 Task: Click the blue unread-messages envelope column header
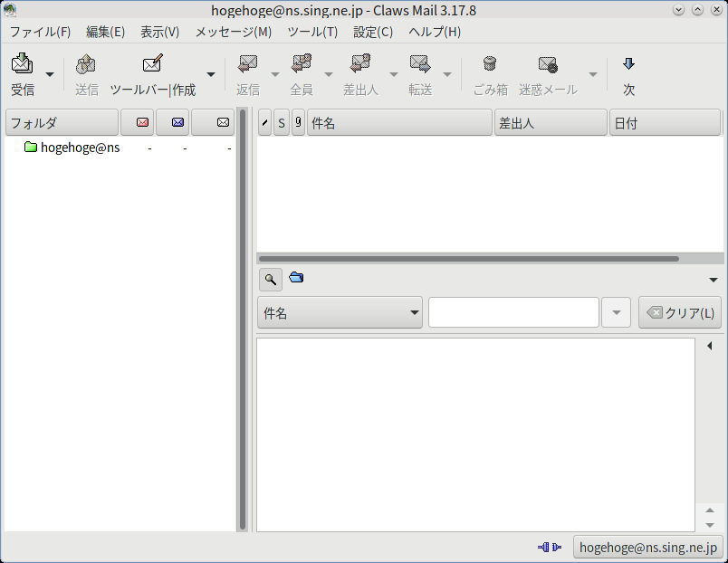pyautogui.click(x=173, y=122)
